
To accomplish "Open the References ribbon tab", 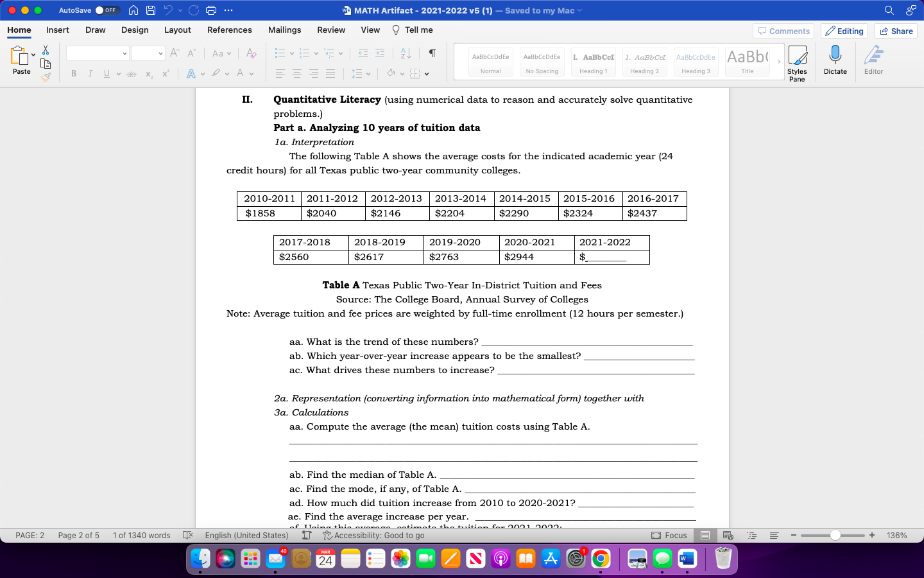I will (229, 30).
